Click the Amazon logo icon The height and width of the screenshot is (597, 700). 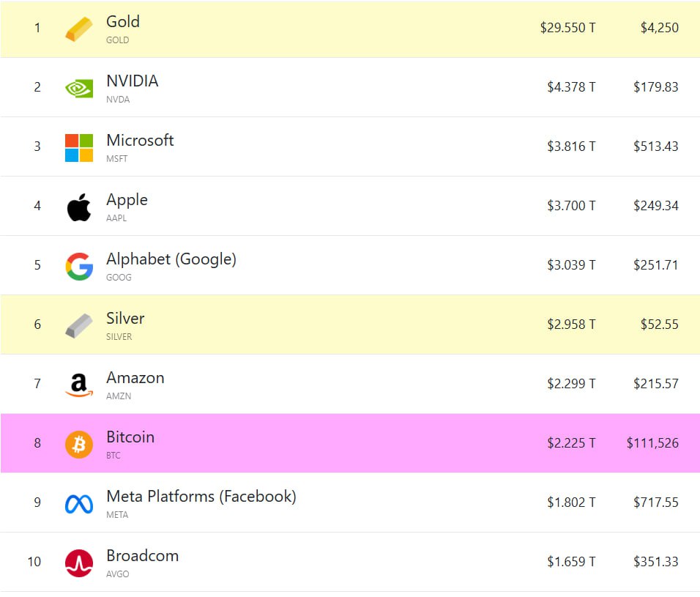(x=78, y=385)
